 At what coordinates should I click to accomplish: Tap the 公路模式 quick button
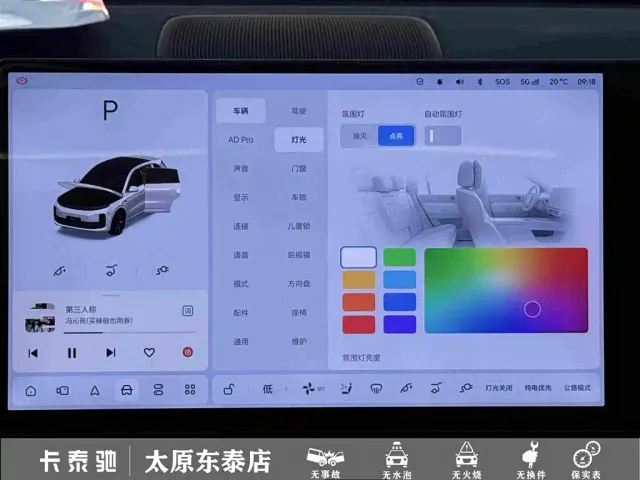[577, 387]
